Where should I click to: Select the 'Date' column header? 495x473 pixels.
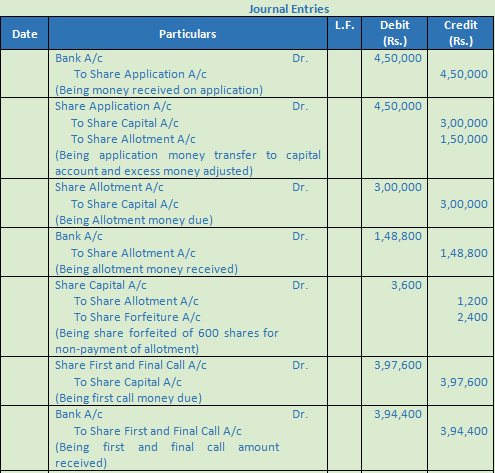(25, 34)
